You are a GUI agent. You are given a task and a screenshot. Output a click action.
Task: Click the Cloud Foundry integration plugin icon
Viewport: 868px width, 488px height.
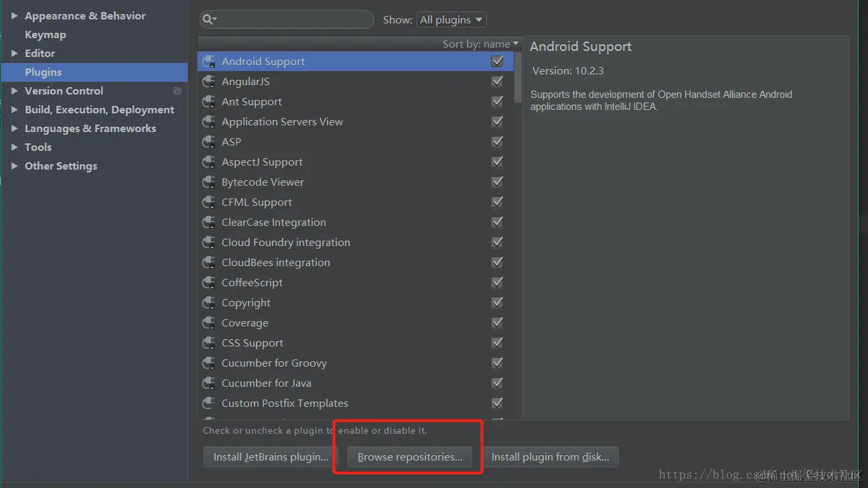pyautogui.click(x=209, y=243)
